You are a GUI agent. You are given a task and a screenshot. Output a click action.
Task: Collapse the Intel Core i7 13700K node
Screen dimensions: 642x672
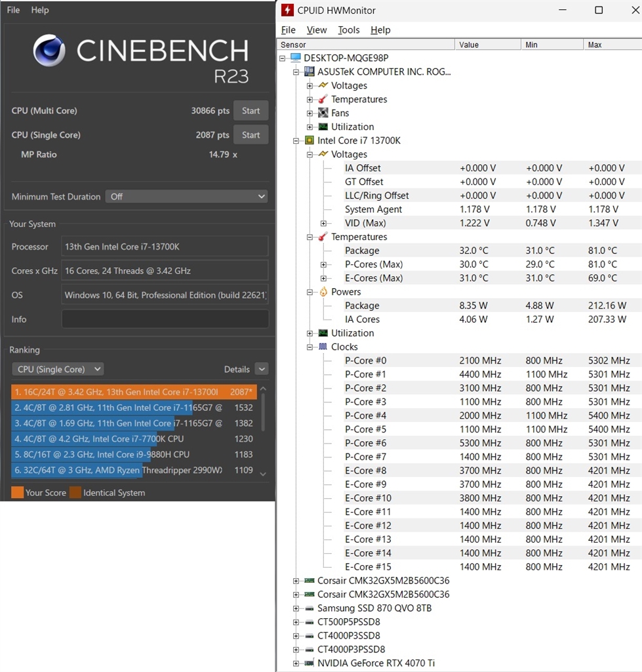(296, 140)
